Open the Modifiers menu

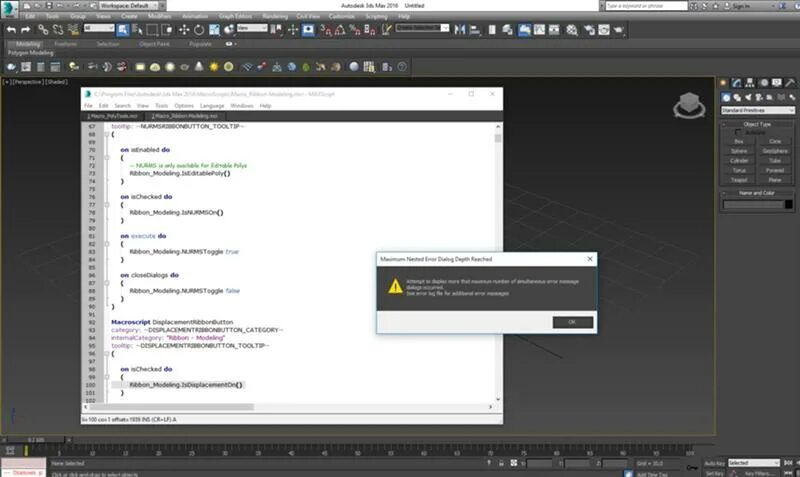click(160, 16)
